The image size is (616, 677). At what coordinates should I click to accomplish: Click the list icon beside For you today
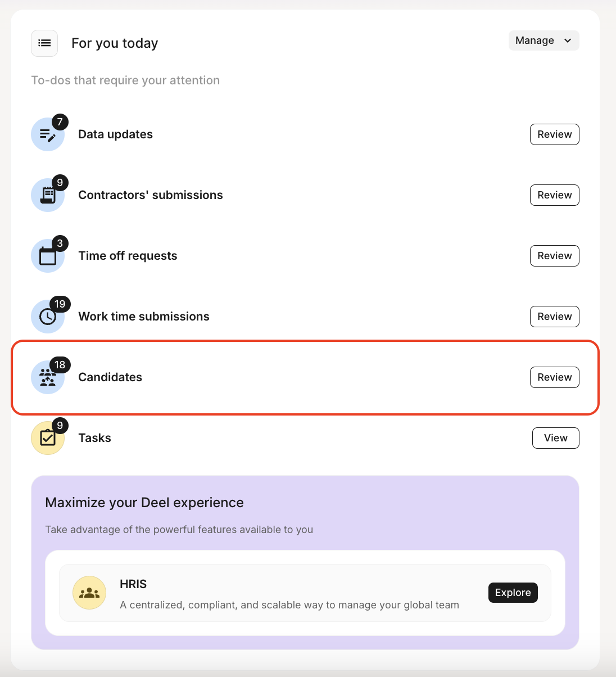pyautogui.click(x=44, y=43)
